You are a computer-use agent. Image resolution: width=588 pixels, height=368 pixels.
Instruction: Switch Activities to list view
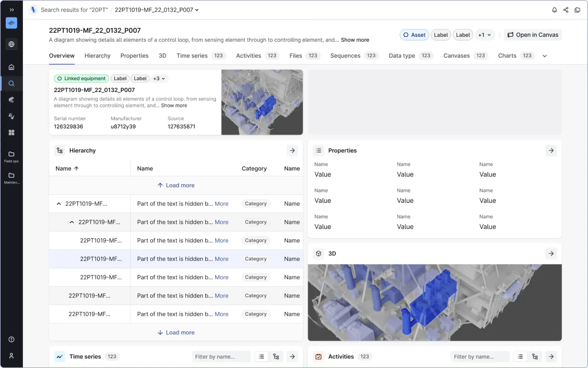coord(520,357)
